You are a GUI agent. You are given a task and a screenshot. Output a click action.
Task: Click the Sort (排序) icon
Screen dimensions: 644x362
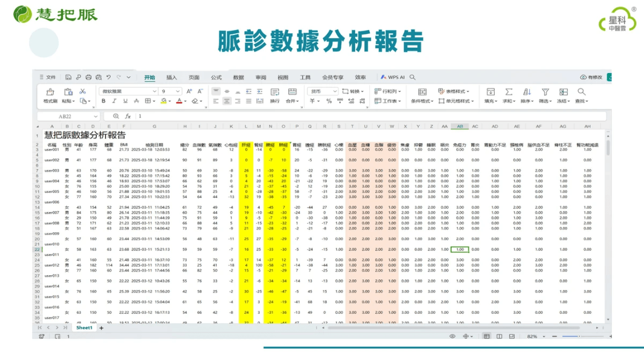[527, 92]
